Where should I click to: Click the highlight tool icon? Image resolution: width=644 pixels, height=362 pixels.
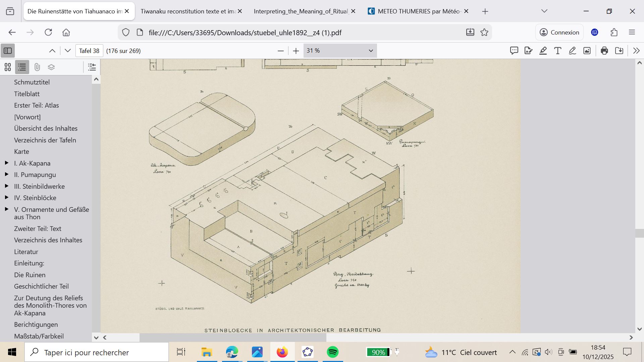543,51
